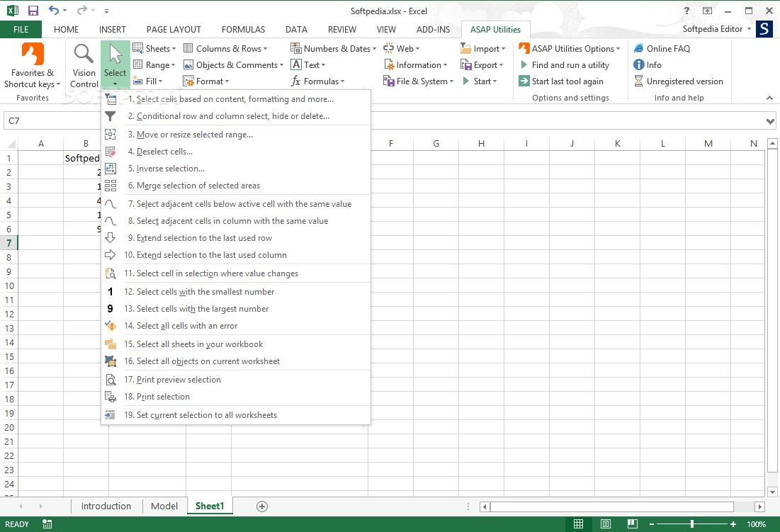Click the zoom slider handle
Image resolution: width=780 pixels, height=532 pixels.
click(692, 524)
